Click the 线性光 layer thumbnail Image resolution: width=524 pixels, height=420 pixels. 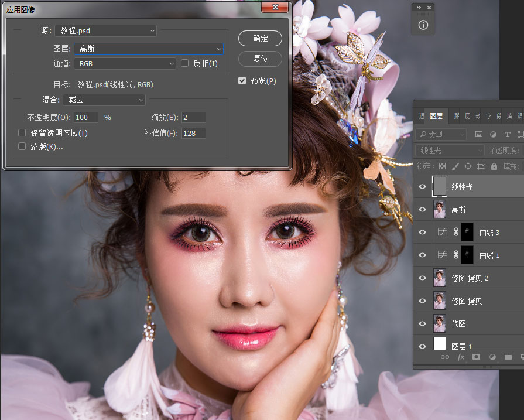click(x=440, y=187)
